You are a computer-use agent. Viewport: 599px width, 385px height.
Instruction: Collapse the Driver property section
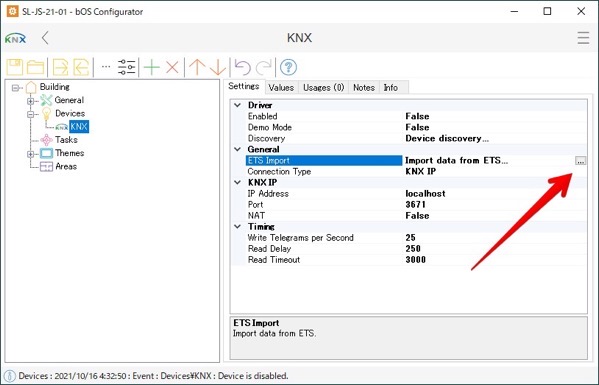(238, 105)
